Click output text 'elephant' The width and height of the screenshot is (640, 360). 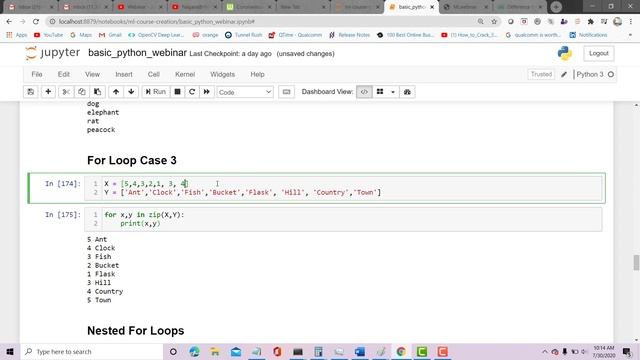(x=103, y=112)
